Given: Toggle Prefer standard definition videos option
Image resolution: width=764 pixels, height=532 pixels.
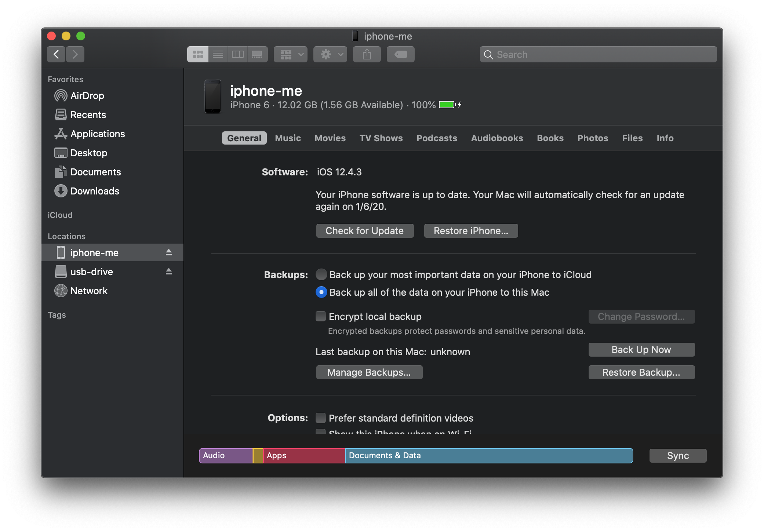Looking at the screenshot, I should pyautogui.click(x=320, y=418).
